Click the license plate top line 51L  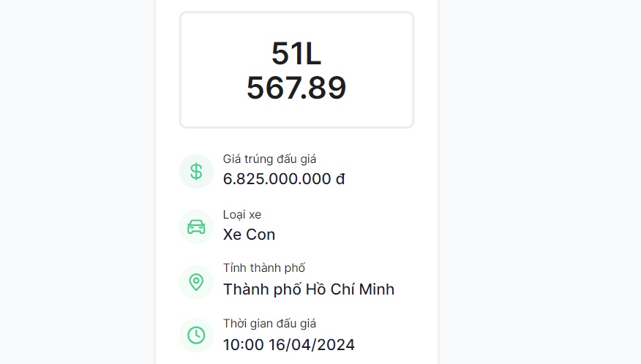296,53
